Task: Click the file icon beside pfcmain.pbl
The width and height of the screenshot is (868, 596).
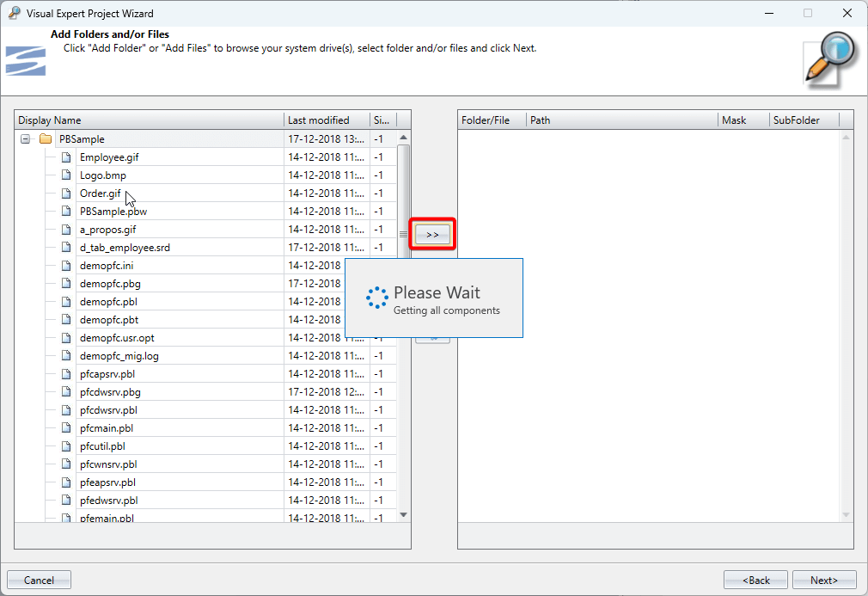Action: pos(65,428)
